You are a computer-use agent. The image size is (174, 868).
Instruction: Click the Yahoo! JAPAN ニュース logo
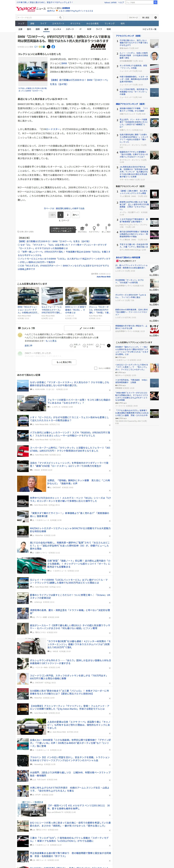click(31, 9)
